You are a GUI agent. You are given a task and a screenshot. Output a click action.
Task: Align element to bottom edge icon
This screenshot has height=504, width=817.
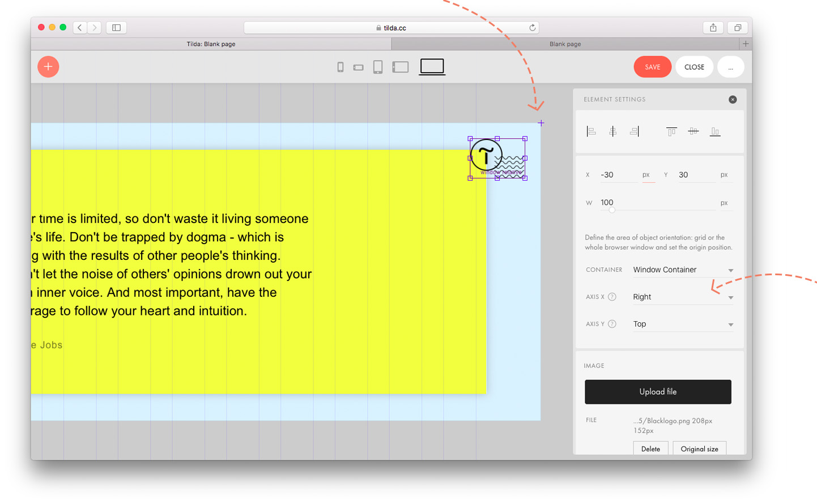(715, 131)
